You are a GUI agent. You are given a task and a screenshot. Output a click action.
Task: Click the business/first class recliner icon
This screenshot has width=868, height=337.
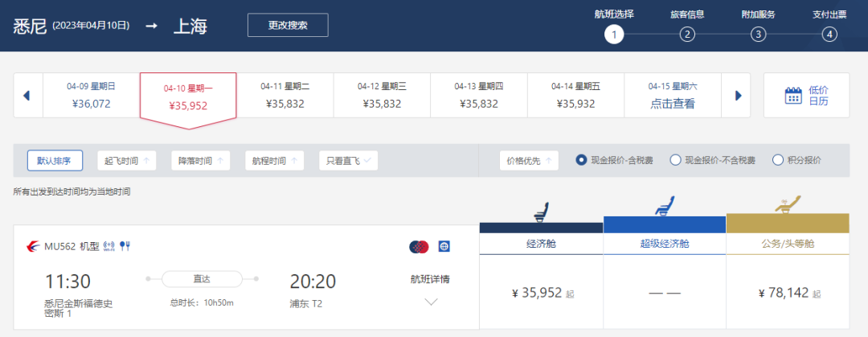pos(787,204)
